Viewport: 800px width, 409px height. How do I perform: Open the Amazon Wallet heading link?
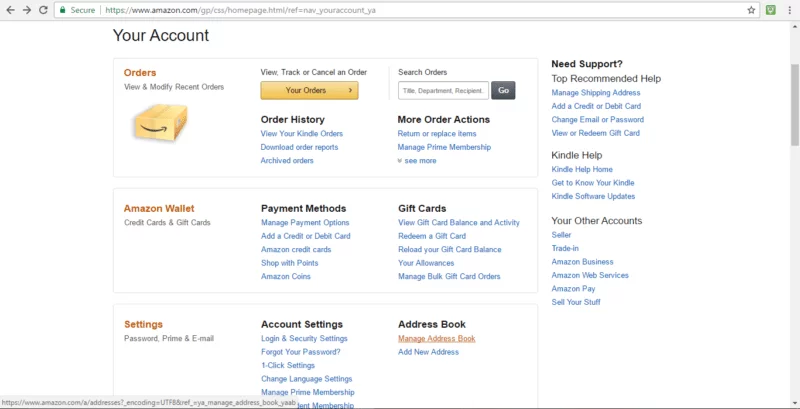[159, 209]
